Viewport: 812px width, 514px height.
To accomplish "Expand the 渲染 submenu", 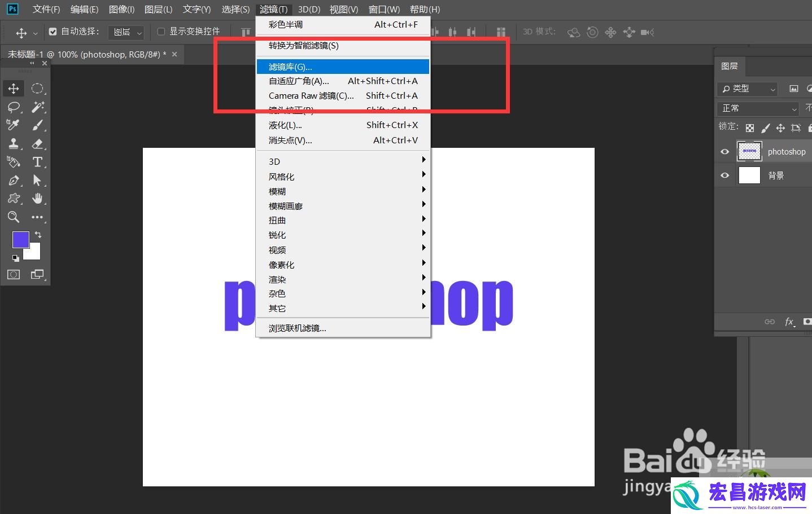I will pos(343,279).
